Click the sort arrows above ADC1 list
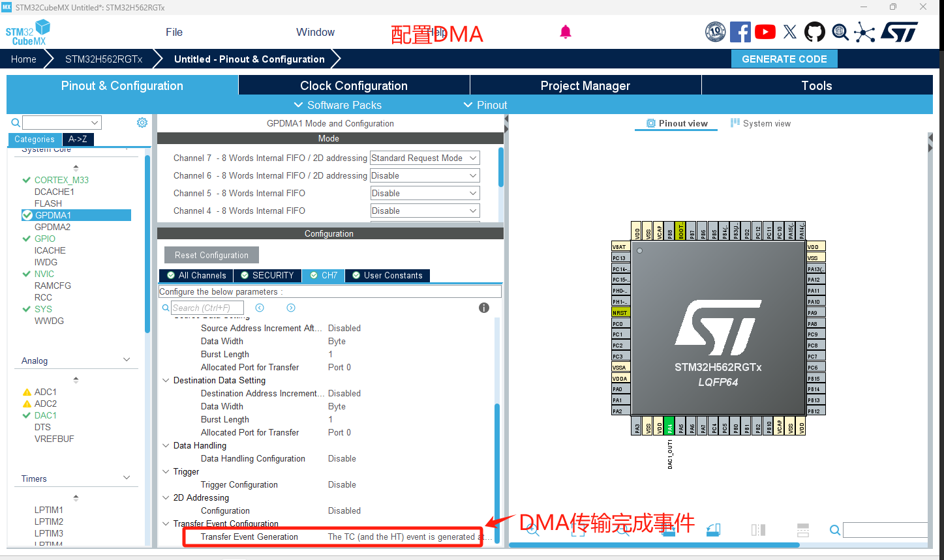944x560 pixels. coord(76,379)
